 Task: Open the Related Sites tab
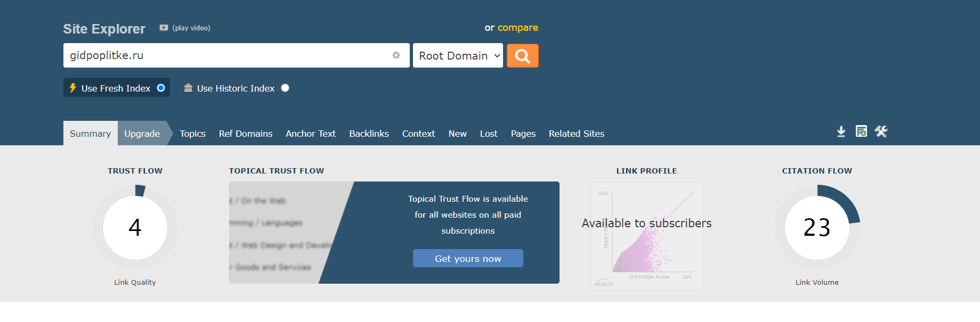[x=577, y=134]
